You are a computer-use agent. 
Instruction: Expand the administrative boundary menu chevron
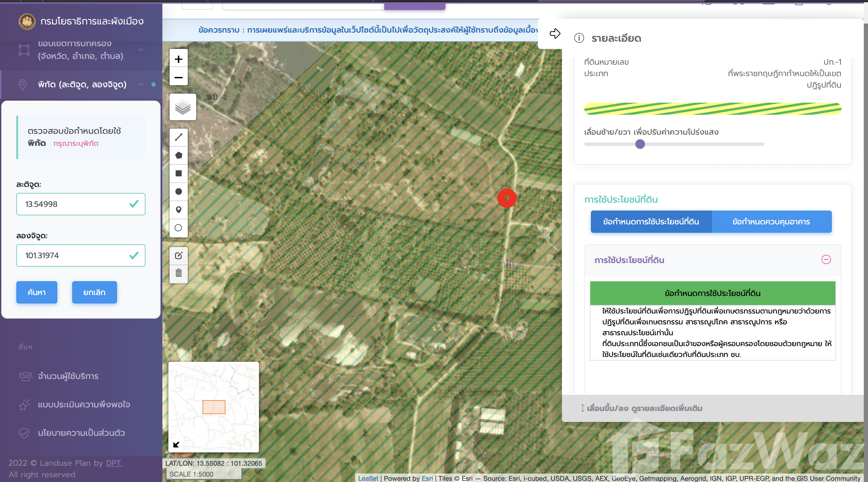(x=141, y=50)
